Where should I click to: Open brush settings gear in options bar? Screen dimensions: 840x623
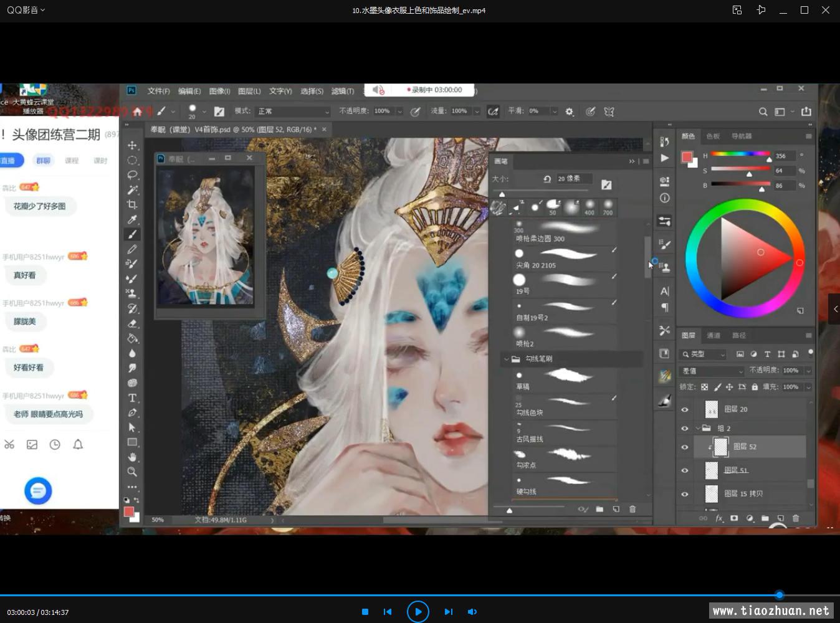click(570, 112)
